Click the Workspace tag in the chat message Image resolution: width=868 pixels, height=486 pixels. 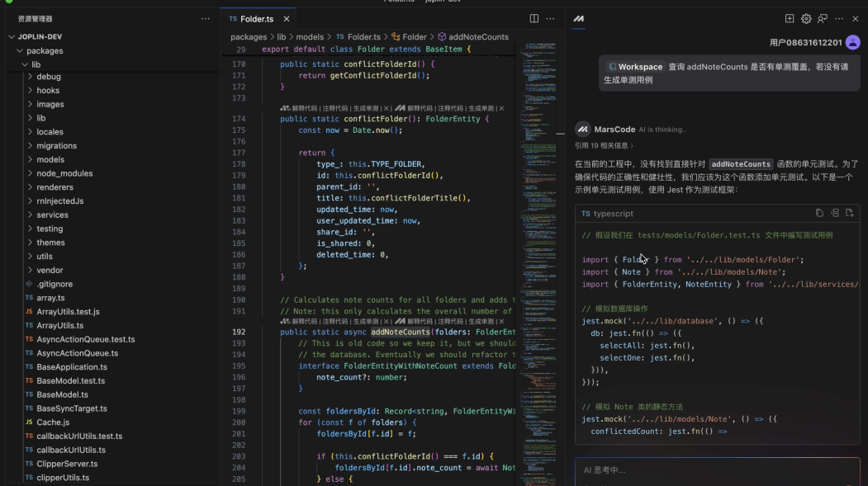pos(635,67)
